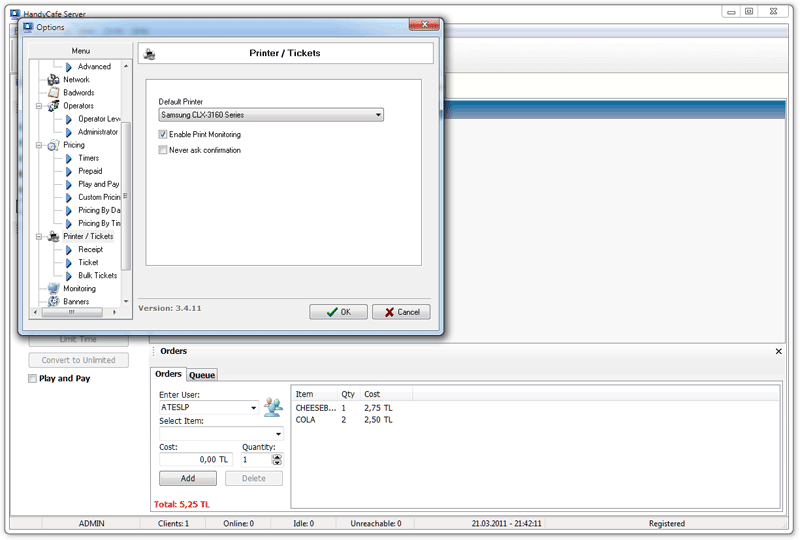The height and width of the screenshot is (540, 800).
Task: Switch to the Queue tab
Action: point(202,375)
